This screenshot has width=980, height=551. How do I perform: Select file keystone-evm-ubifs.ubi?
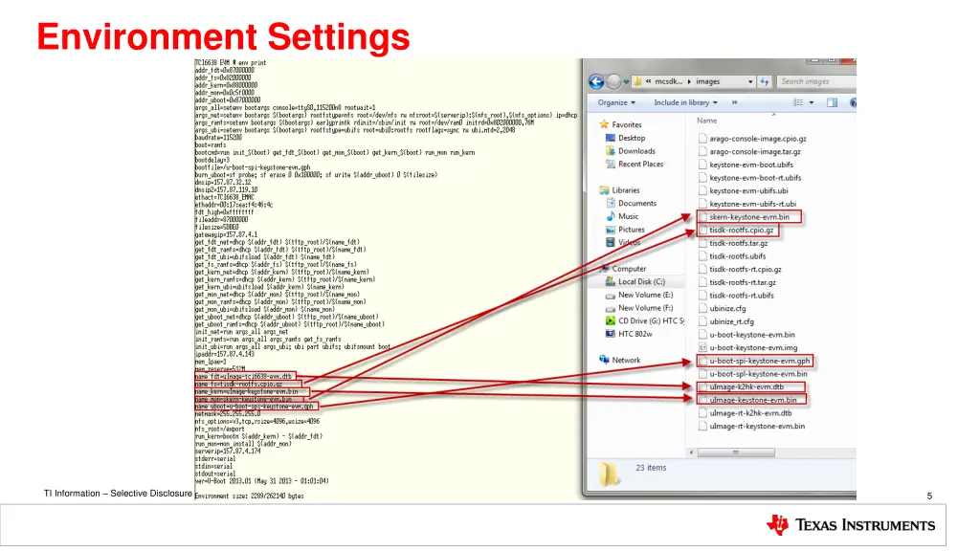click(748, 191)
